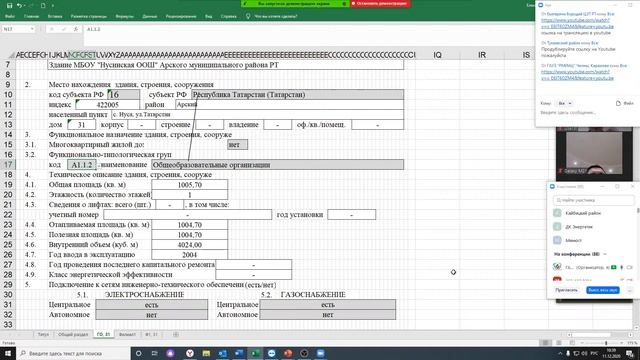Switch to Outlook on the taskbar

point(222,353)
